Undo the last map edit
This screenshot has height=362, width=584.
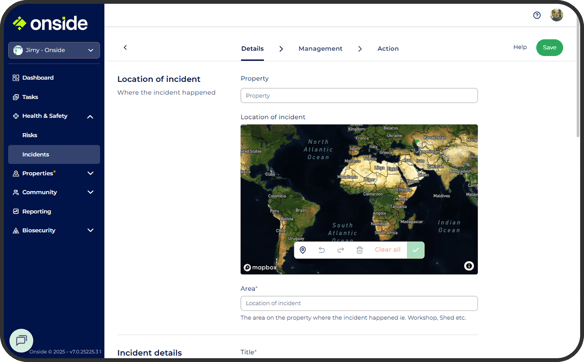point(322,250)
